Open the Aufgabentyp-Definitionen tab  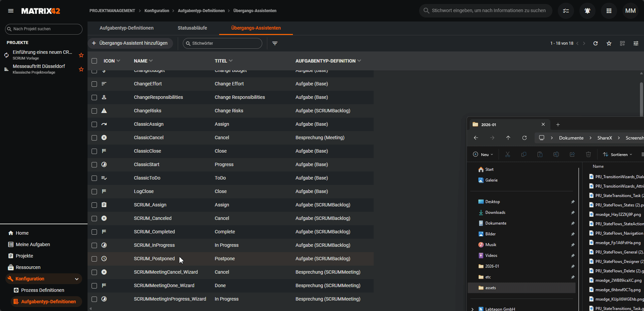click(127, 28)
